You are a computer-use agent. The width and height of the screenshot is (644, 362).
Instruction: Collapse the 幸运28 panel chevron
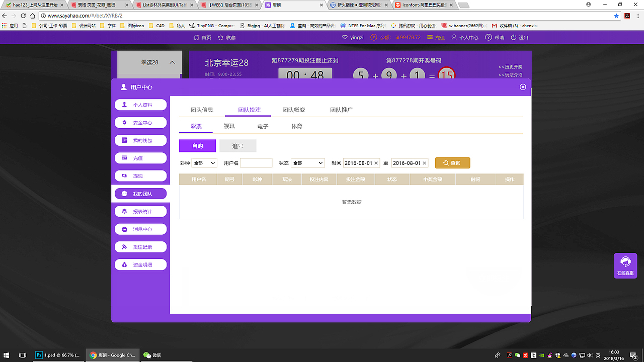pos(172,62)
